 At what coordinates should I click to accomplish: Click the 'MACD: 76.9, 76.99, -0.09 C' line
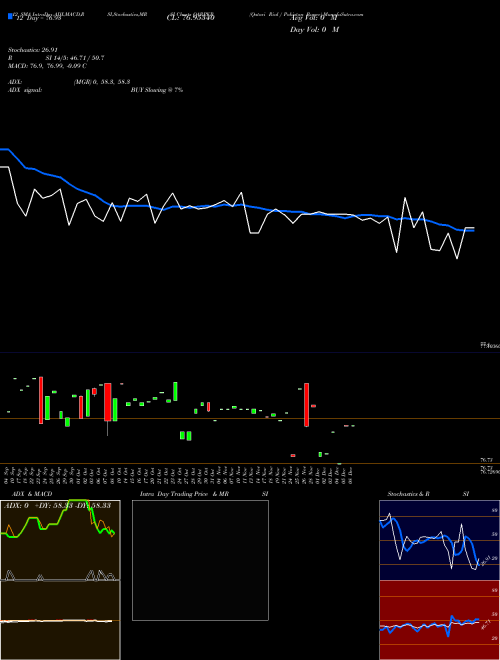coord(48,66)
